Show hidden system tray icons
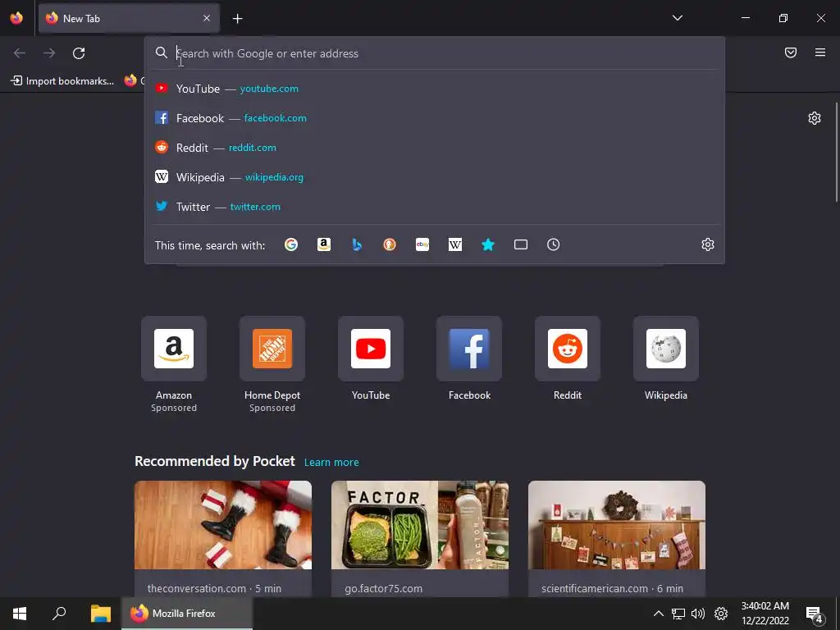840x630 pixels. pyautogui.click(x=659, y=614)
